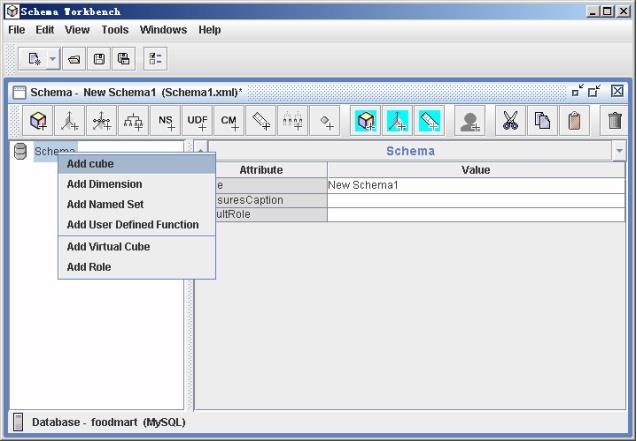Close the Schema internal frame
The height and width of the screenshot is (441, 637).
(x=617, y=91)
